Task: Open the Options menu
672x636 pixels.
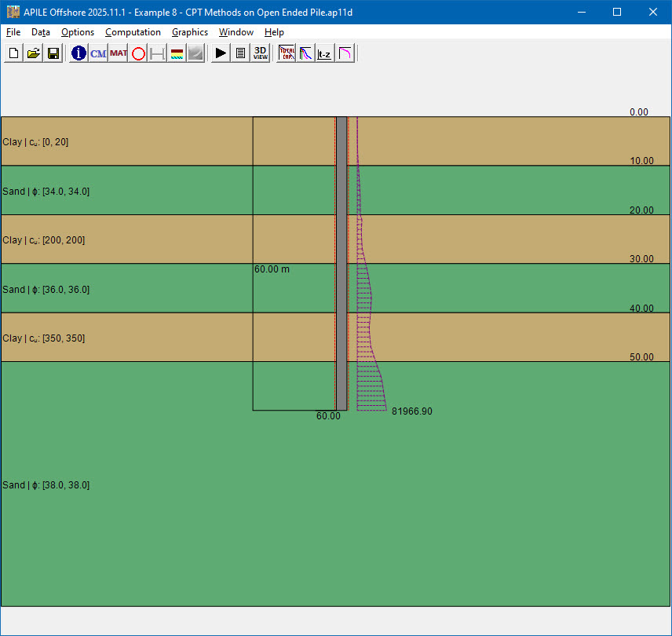Action: click(x=78, y=32)
